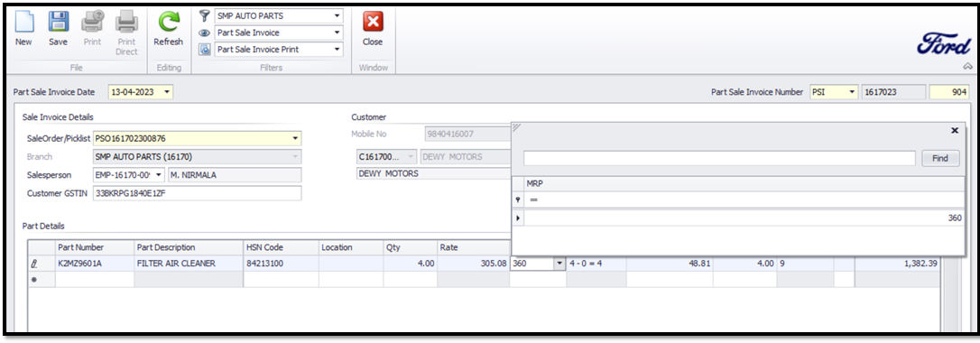980x343 pixels.
Task: Click the Qty column header
Action: pos(411,247)
